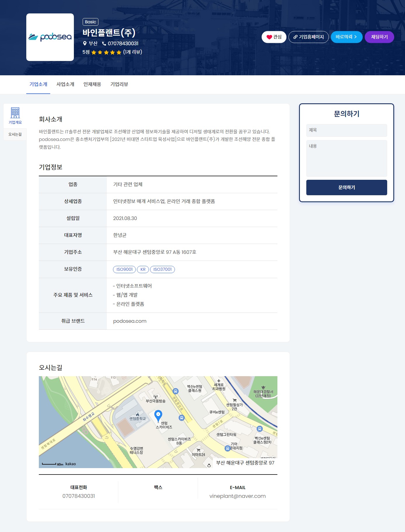Screen dimensions: 405x532
Task: Click the 제목 input field
Action: click(x=346, y=130)
